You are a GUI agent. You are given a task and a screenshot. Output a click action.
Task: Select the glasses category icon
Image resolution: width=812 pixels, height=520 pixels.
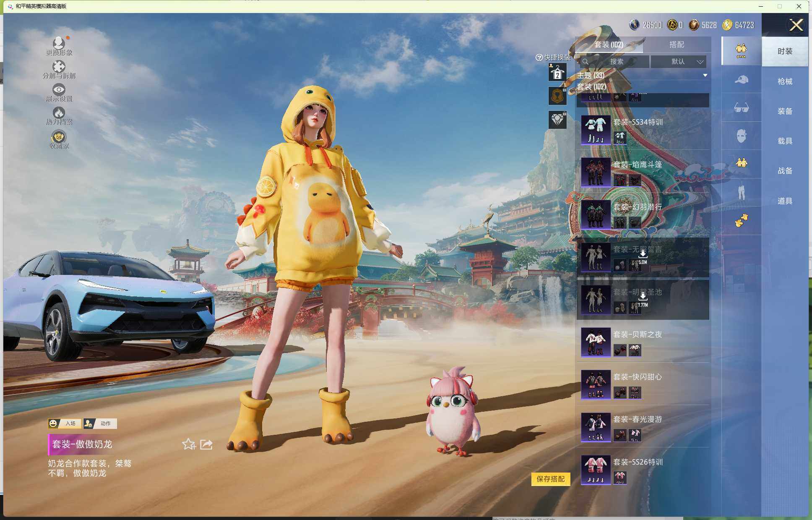tap(741, 108)
